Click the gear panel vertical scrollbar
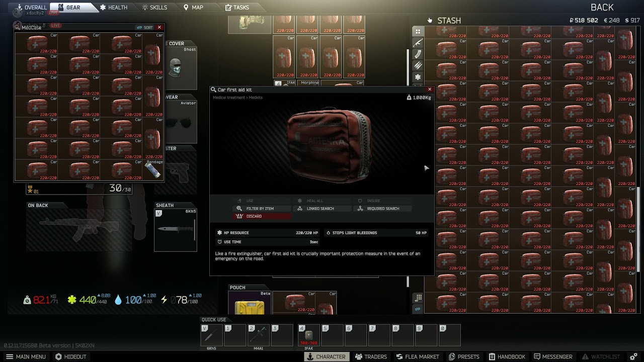644x362 pixels. (408, 68)
